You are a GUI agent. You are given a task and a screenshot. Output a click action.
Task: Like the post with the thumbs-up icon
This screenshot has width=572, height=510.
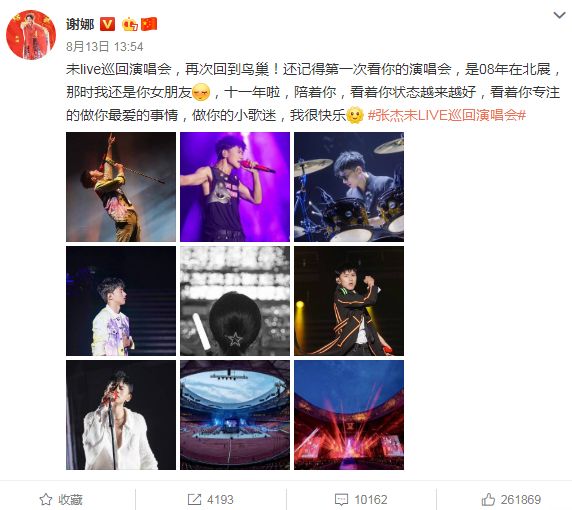point(488,499)
